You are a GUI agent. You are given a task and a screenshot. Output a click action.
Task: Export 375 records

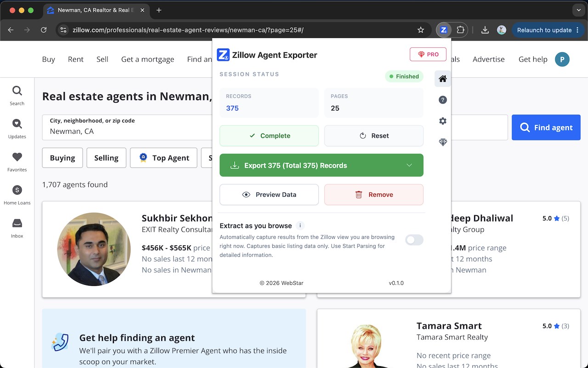tap(322, 165)
